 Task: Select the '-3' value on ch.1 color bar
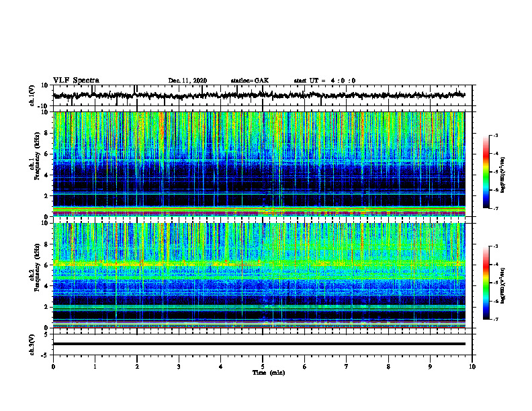(x=495, y=135)
